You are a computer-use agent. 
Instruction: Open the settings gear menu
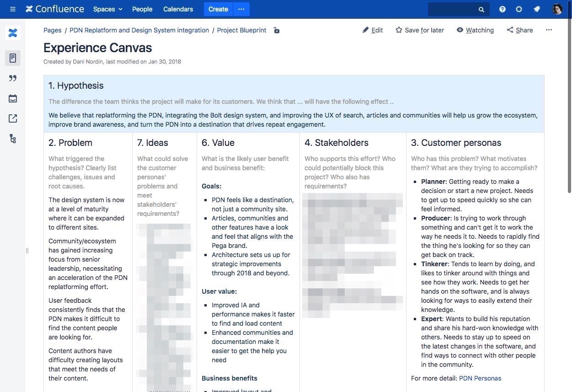[519, 9]
